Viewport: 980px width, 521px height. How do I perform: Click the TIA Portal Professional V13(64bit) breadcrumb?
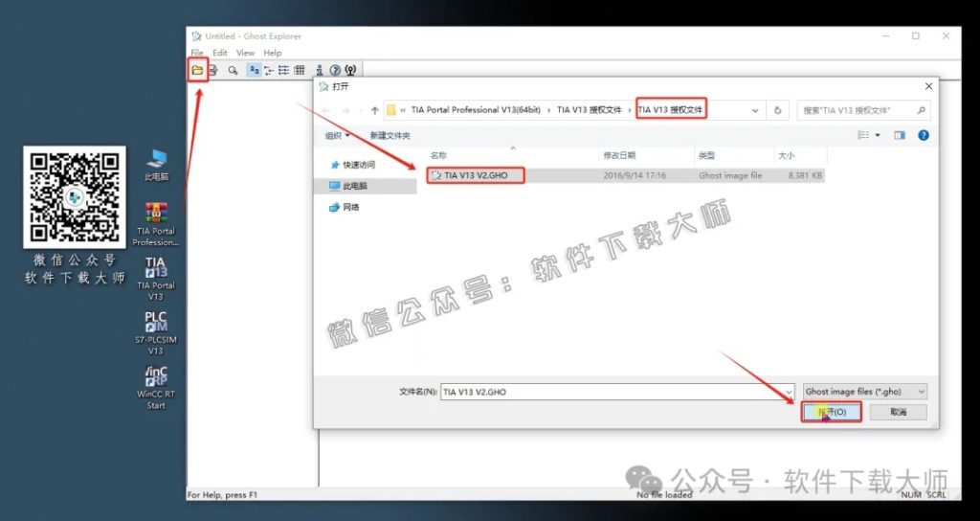click(476, 110)
